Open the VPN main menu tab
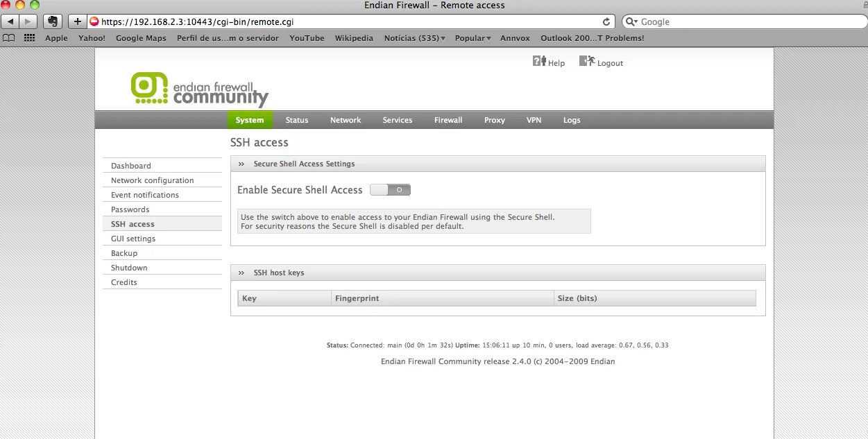The image size is (868, 439). point(534,120)
